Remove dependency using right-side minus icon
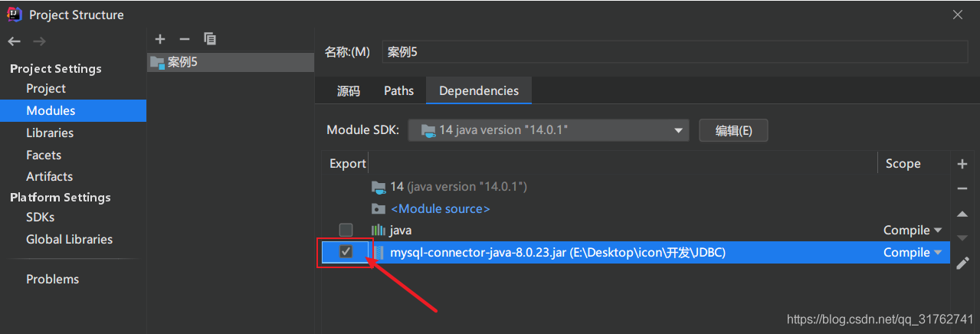 (962, 188)
